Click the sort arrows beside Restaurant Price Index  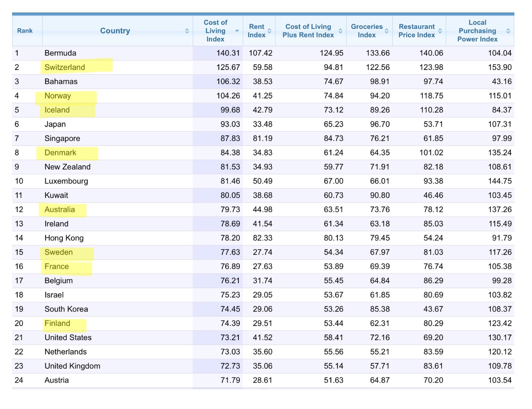pos(440,31)
